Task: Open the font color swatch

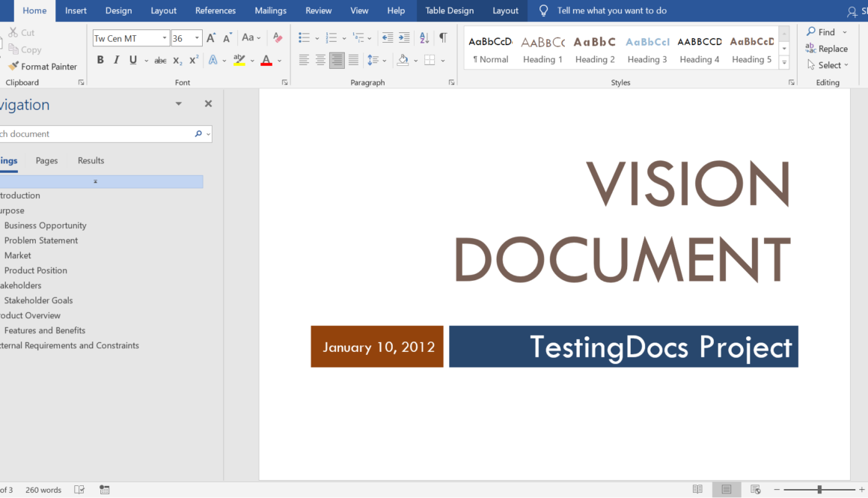Action: point(267,60)
